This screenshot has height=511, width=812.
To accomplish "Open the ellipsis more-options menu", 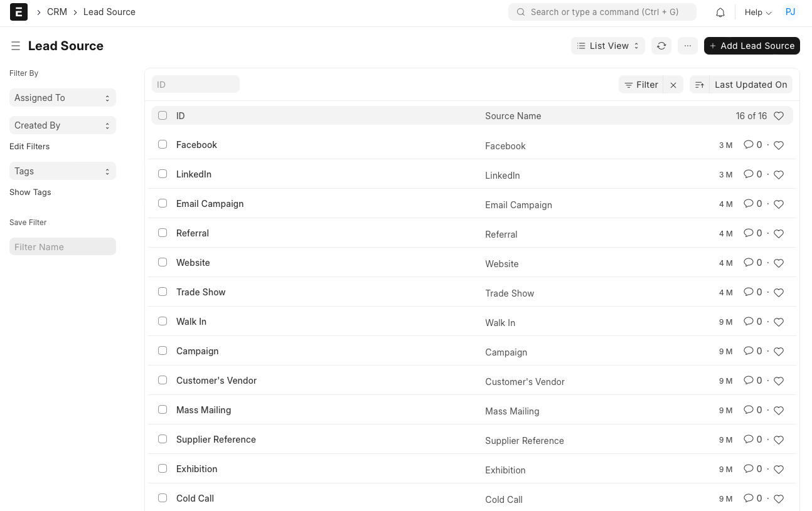I will coord(687,45).
